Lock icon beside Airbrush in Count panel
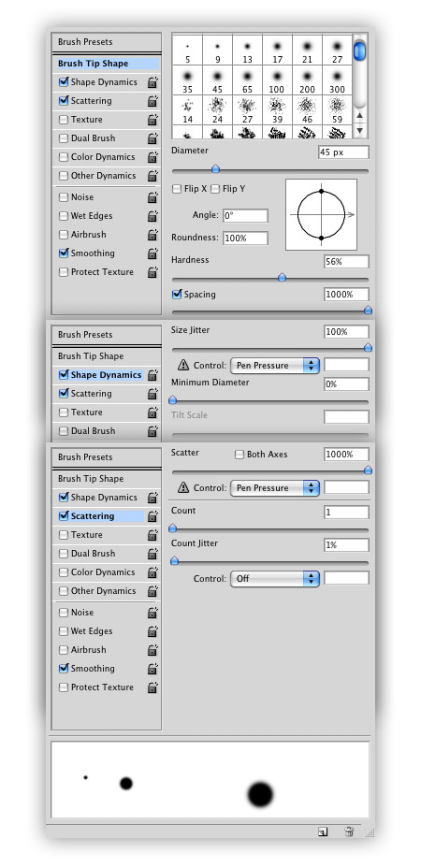 pos(152,650)
